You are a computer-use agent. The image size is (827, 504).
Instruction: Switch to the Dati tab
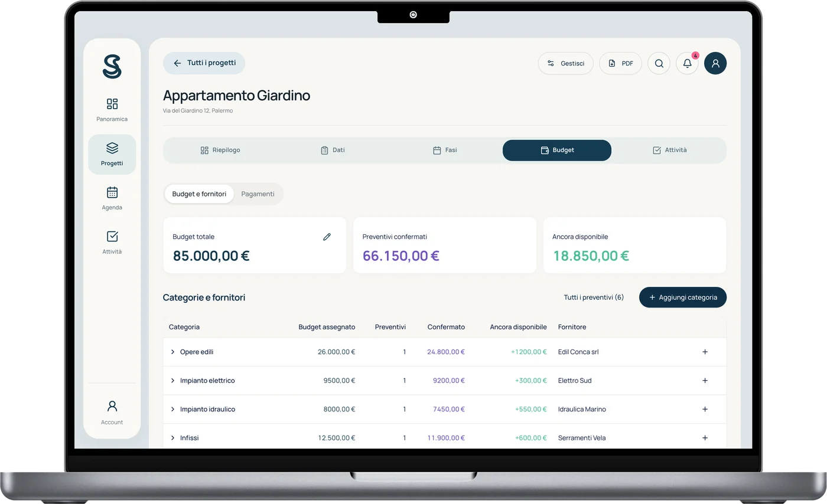[x=333, y=150]
